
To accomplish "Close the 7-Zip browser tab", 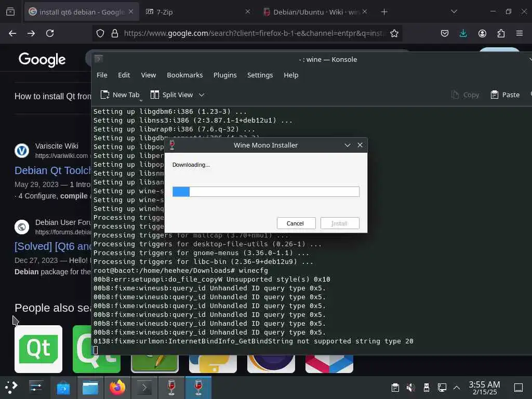I will 248,11.
